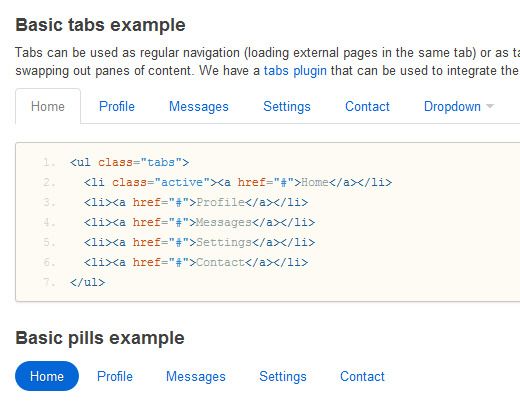The height and width of the screenshot is (411, 520).
Task: Go to the Settings tab
Action: point(287,107)
